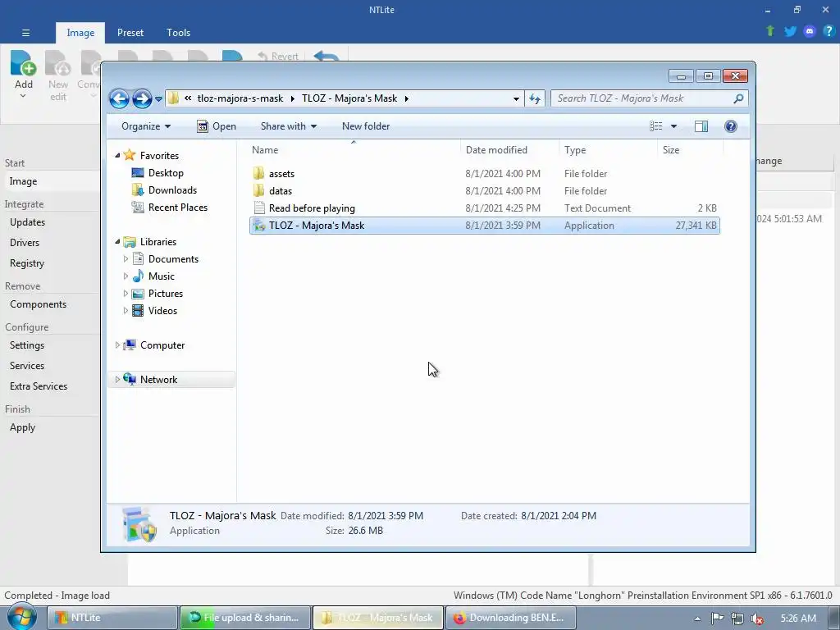This screenshot has height=630, width=840.
Task: Click the Read before playing document icon
Action: (x=259, y=208)
